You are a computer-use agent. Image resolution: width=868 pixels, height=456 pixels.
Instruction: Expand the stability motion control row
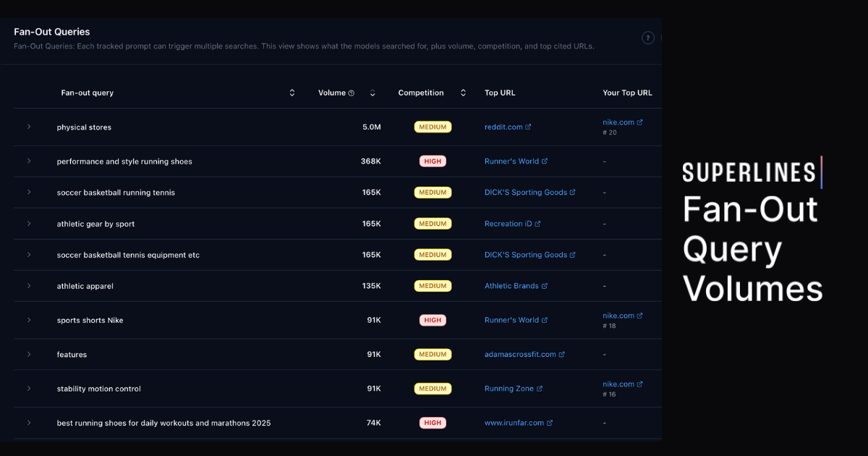click(x=29, y=388)
